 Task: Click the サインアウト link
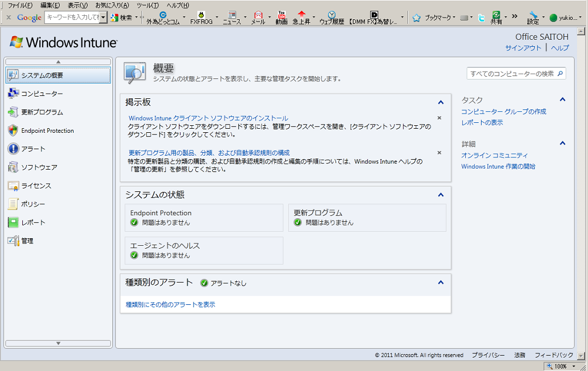523,48
